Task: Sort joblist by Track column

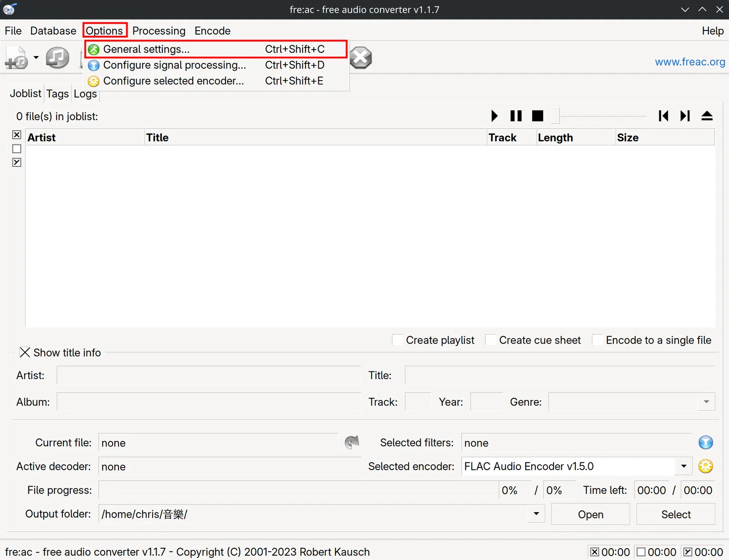Action: (x=512, y=138)
